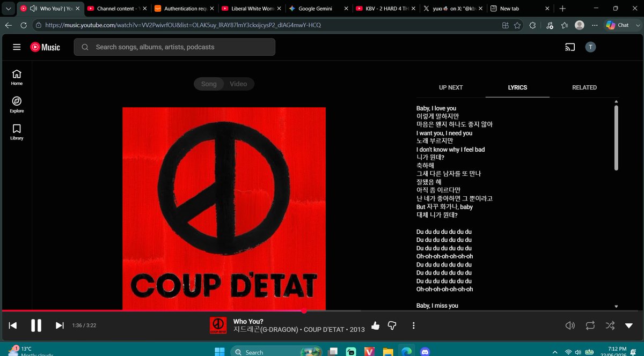This screenshot has width=644, height=356.
Task: Click the lyric line I don't know why I feel bad
Action: [451, 150]
